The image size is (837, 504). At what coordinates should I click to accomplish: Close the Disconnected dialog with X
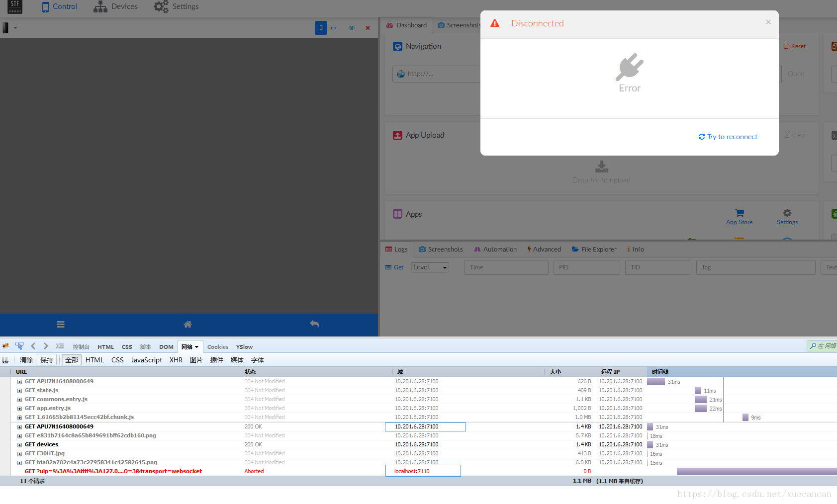[768, 22]
